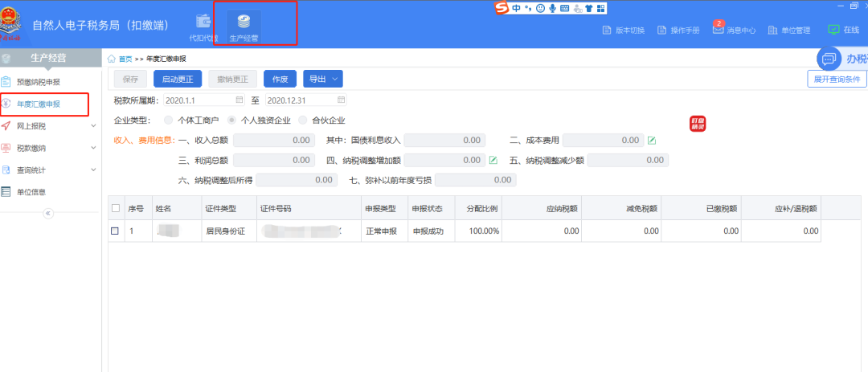Edit 纳税调整增加额 with green pencil icon
This screenshot has height=372, width=868.
(493, 161)
